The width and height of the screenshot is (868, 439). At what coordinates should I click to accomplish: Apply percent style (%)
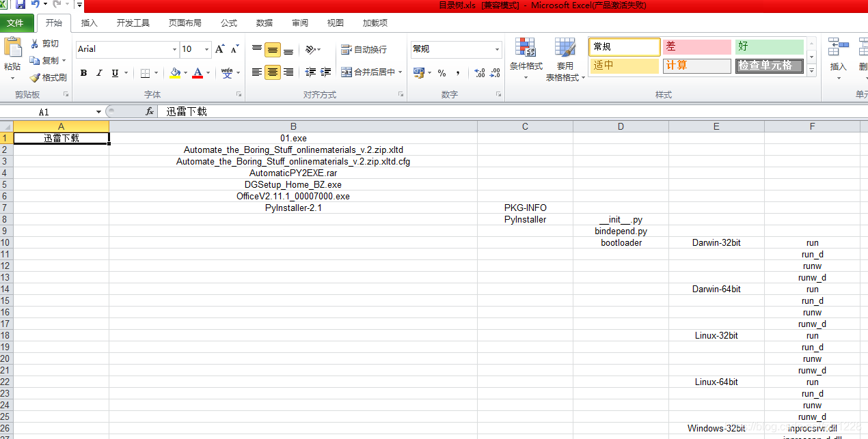click(x=442, y=73)
